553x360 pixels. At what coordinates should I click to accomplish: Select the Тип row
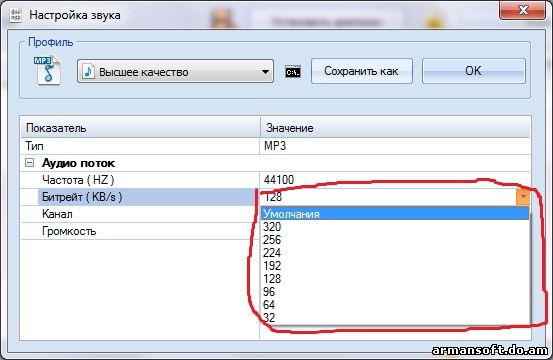tap(275, 146)
